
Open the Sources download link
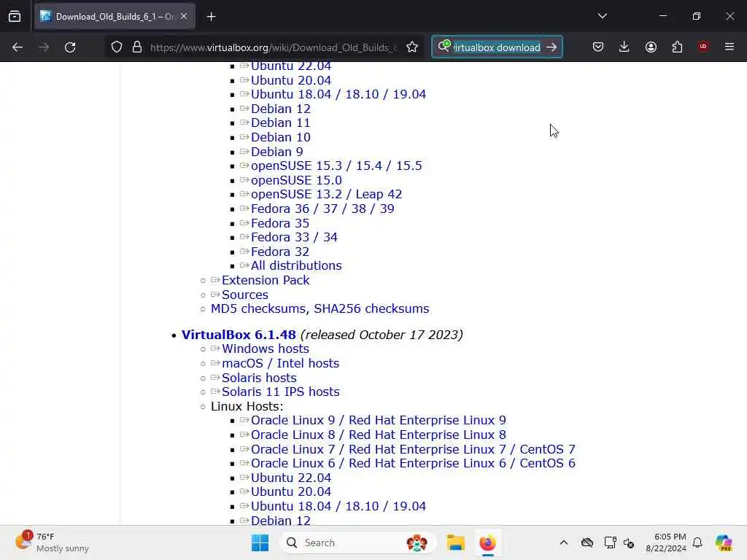click(x=245, y=295)
